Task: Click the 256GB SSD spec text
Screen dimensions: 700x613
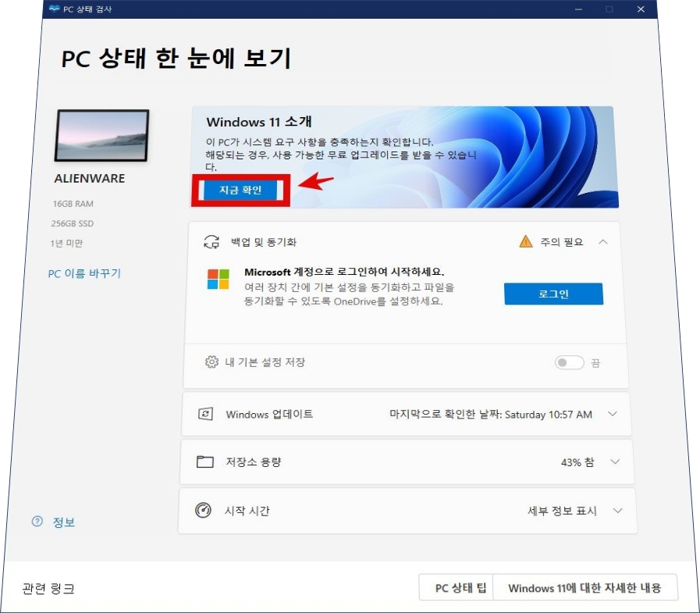Action: [73, 223]
